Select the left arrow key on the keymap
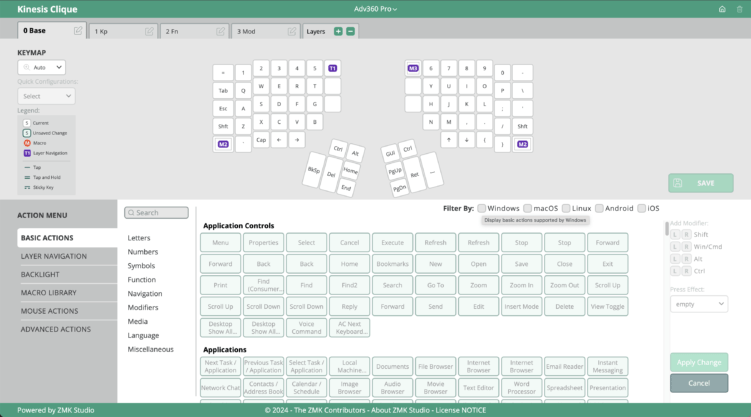 (279, 140)
